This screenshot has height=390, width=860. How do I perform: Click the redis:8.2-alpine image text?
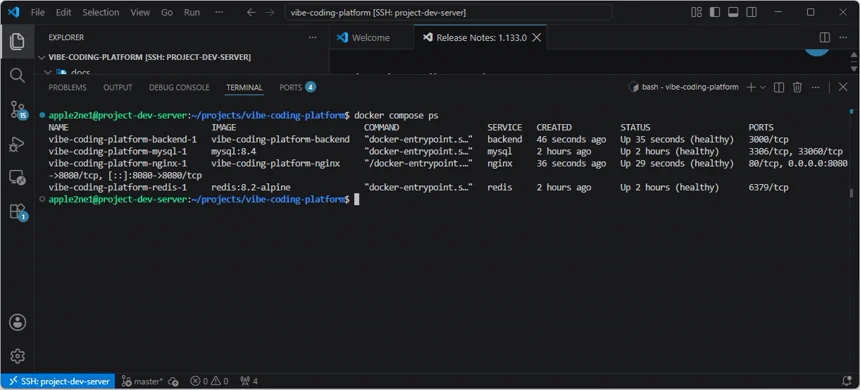point(251,188)
